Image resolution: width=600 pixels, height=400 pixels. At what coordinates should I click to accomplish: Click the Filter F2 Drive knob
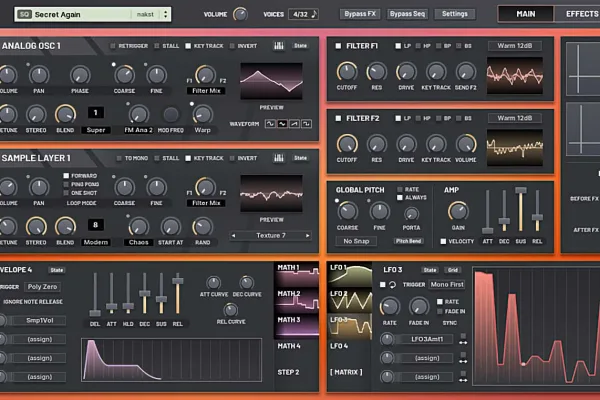[406, 144]
